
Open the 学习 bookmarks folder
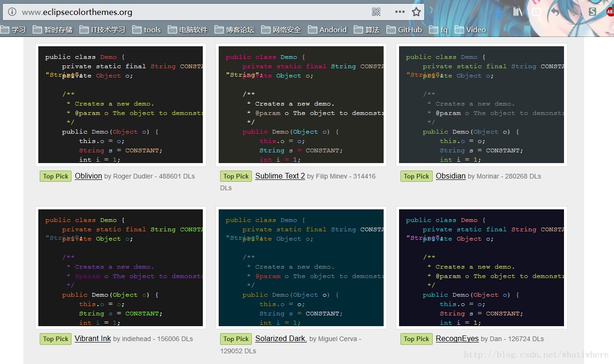point(13,29)
